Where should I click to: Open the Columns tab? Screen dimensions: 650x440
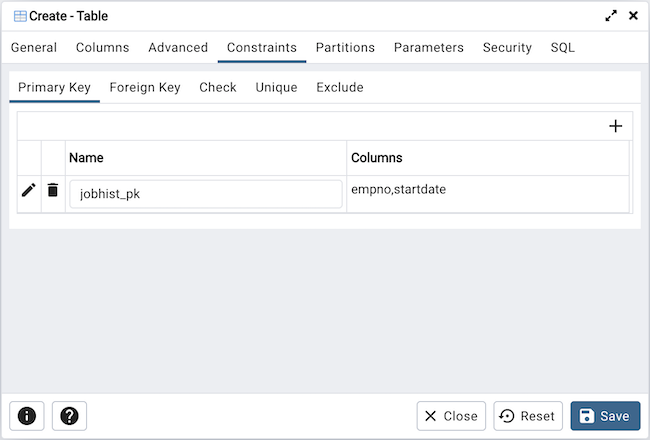[x=102, y=47]
